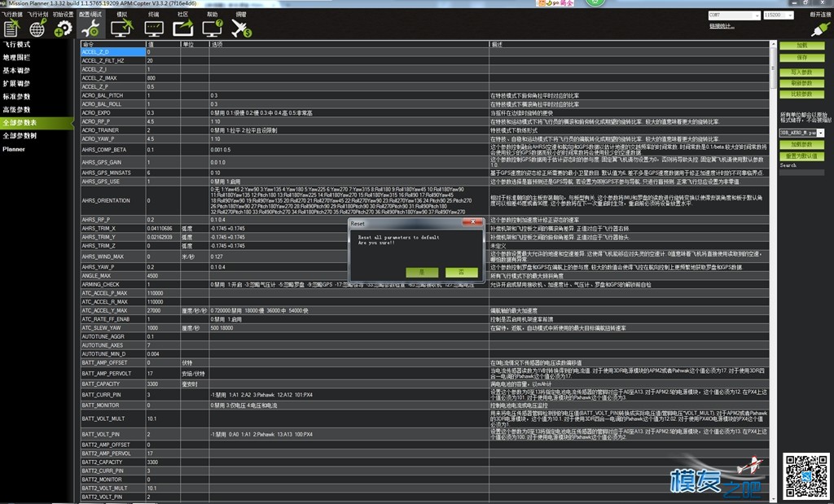Select the ATC_SLEW_YAW parameter name
This screenshot has width=834, height=504.
click(102, 328)
